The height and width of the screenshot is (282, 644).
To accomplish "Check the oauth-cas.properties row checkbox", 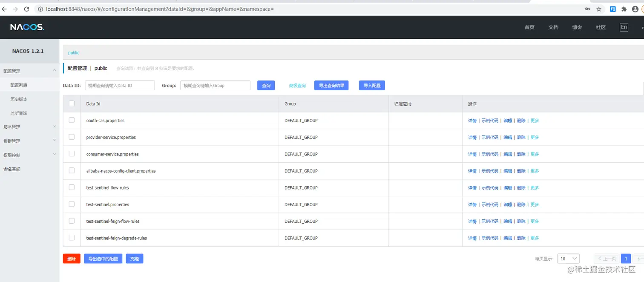I will pyautogui.click(x=72, y=120).
